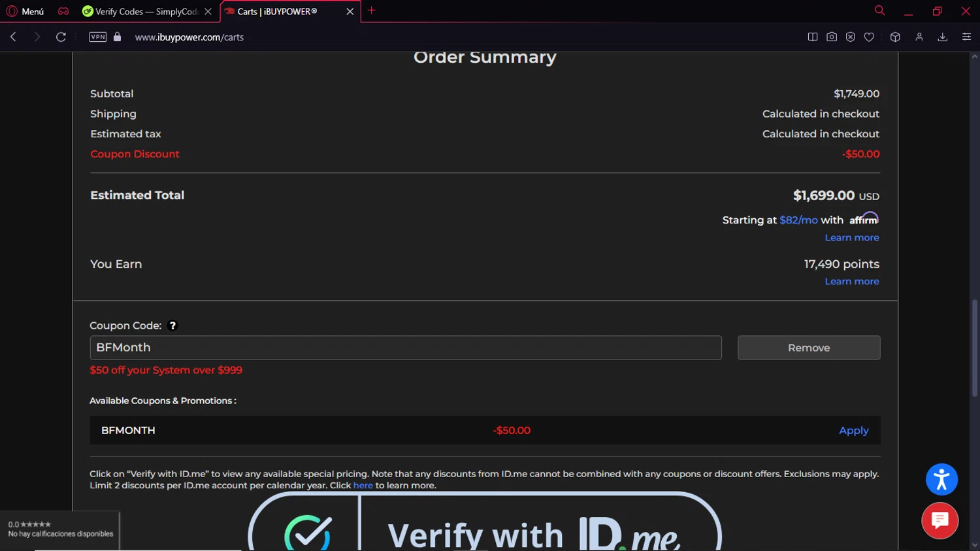This screenshot has height=551, width=980.
Task: Click the $1,749.00 subtotal value
Action: coord(857,94)
